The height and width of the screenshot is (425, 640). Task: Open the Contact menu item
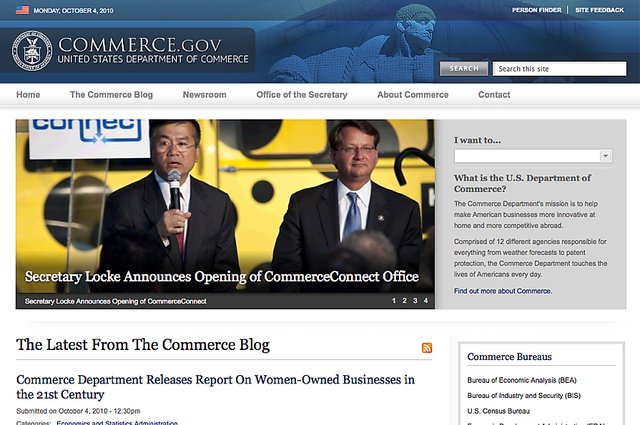coord(494,95)
